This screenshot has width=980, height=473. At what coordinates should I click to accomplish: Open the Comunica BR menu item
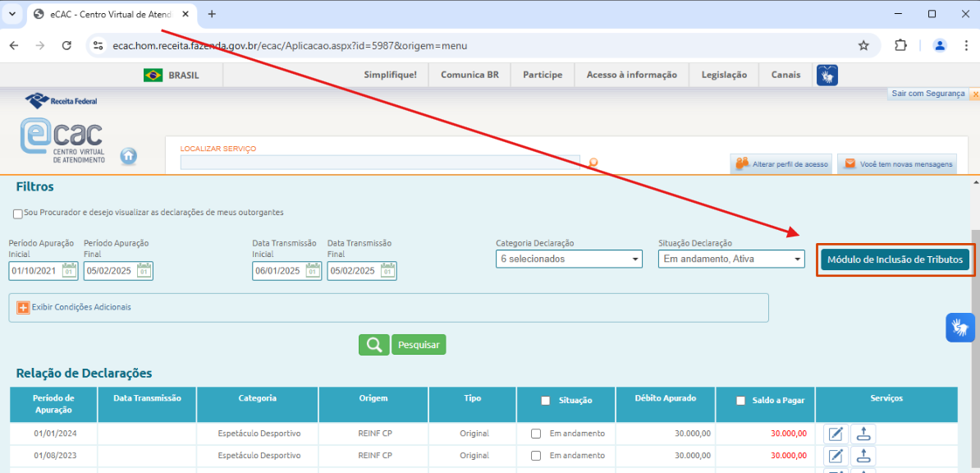pyautogui.click(x=470, y=75)
